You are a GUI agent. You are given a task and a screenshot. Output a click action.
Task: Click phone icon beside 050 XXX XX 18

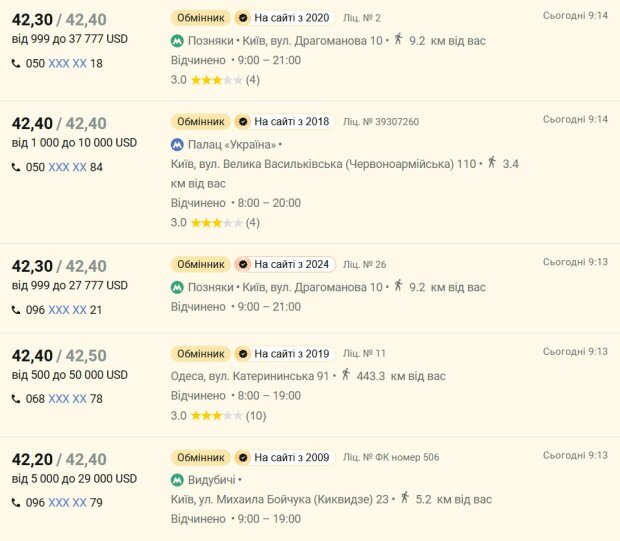tap(16, 63)
